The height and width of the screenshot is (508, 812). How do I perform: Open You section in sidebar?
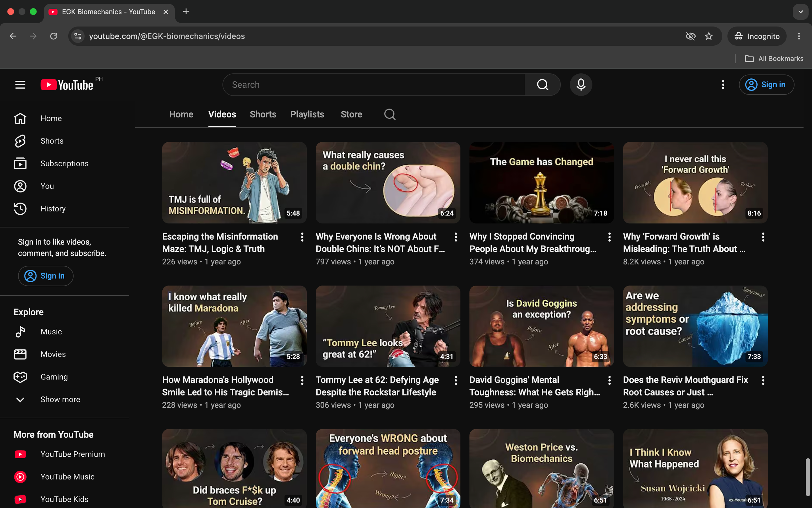click(64, 186)
